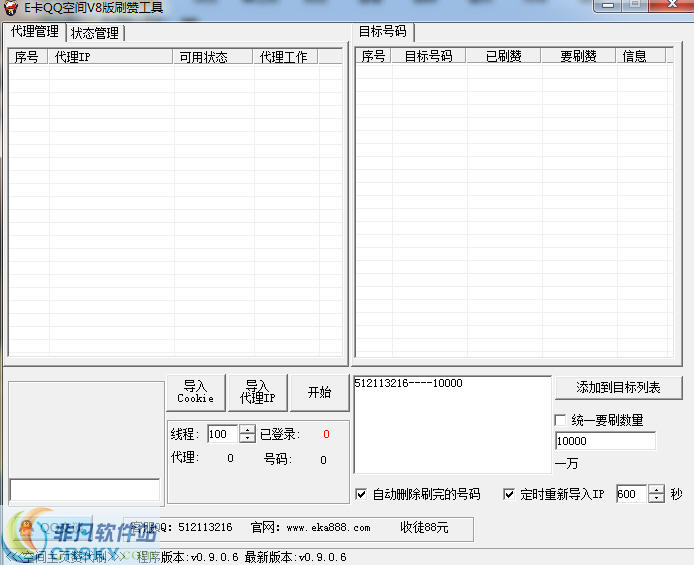The height and width of the screenshot is (565, 694).
Task: Focus the 线程 input showing 100
Action: click(223, 434)
